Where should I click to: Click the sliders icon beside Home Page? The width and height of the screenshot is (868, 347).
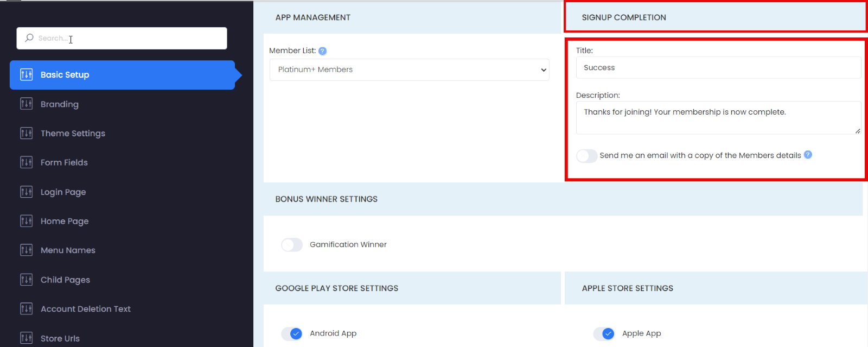tap(26, 221)
